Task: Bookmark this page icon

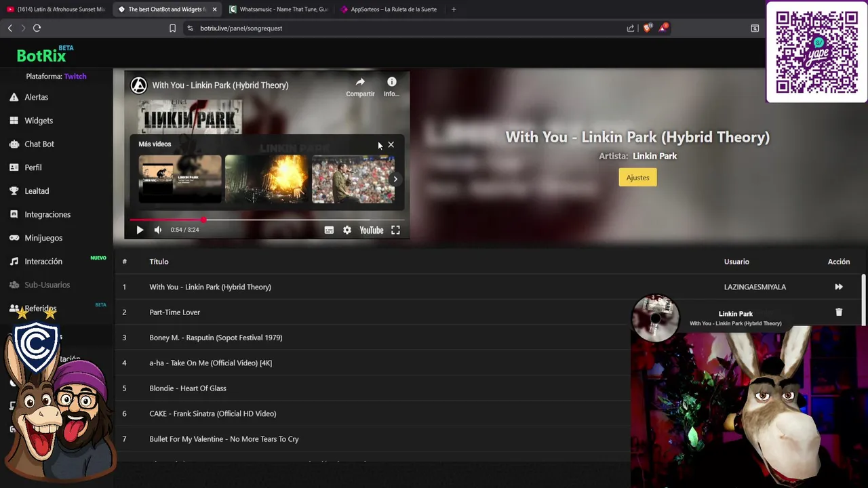Action: (x=172, y=28)
